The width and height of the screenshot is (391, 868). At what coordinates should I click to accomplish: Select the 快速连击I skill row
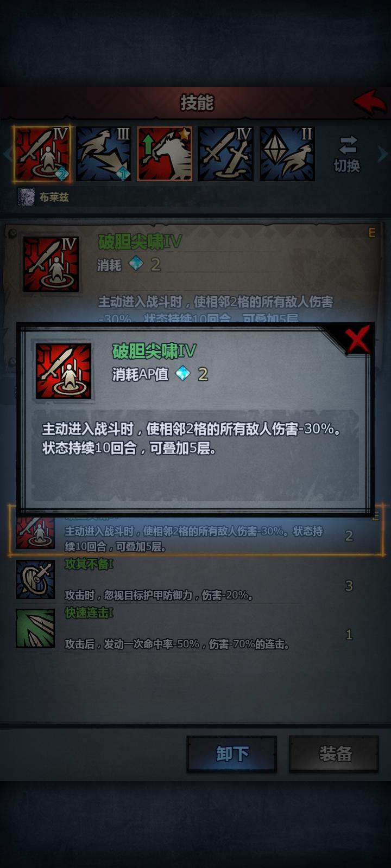(x=195, y=629)
